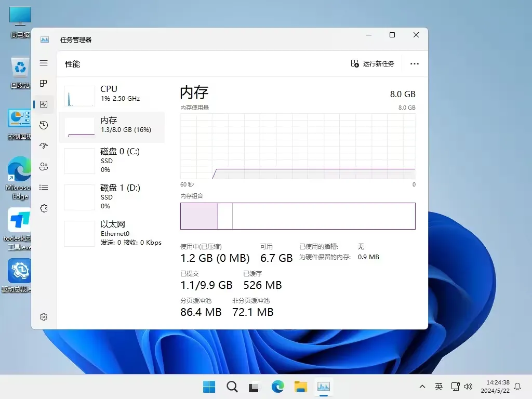Open the Services page

click(x=44, y=208)
